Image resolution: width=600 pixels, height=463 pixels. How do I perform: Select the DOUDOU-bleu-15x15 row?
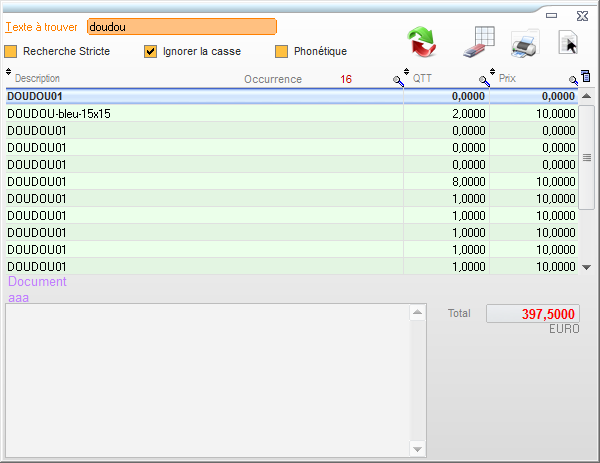click(200, 114)
